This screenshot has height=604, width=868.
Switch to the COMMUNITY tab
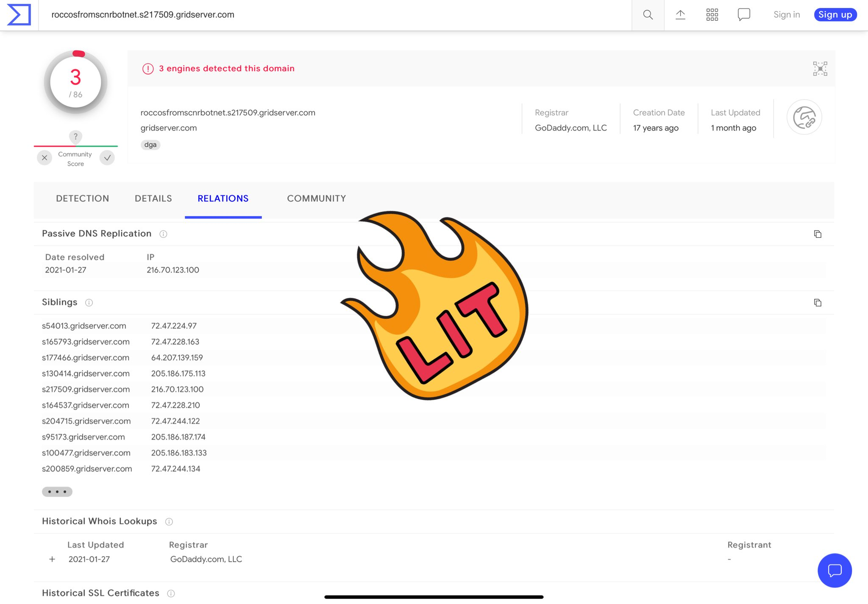tap(317, 198)
